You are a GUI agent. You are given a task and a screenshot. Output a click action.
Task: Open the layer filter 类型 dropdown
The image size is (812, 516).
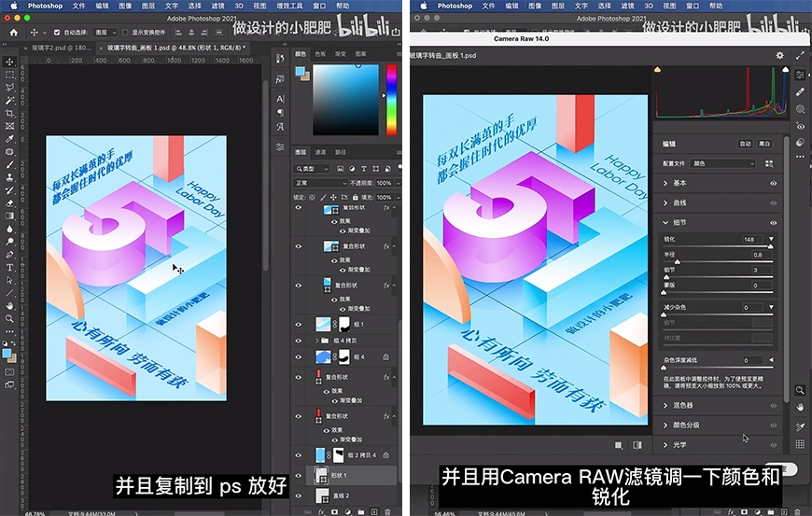coord(312,169)
